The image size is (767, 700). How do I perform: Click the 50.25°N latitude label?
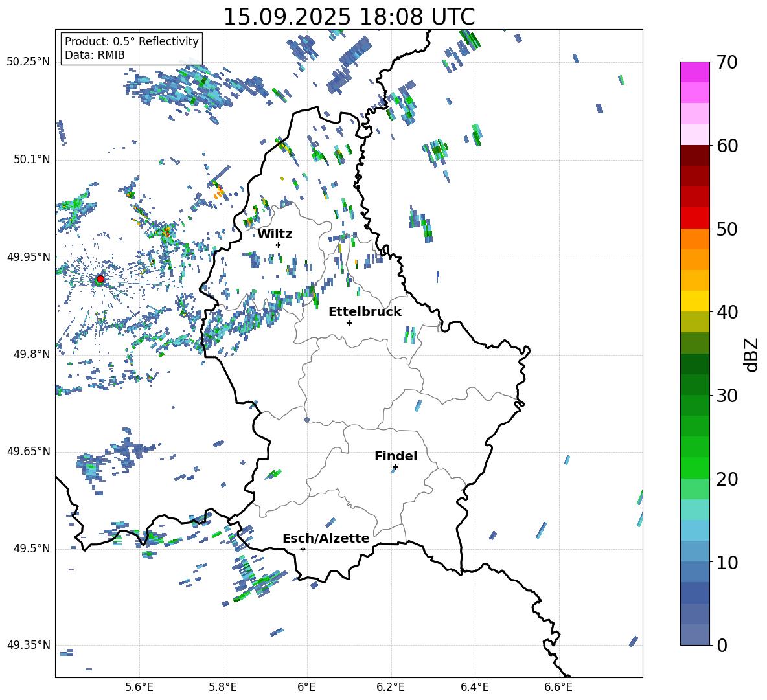pos(29,62)
